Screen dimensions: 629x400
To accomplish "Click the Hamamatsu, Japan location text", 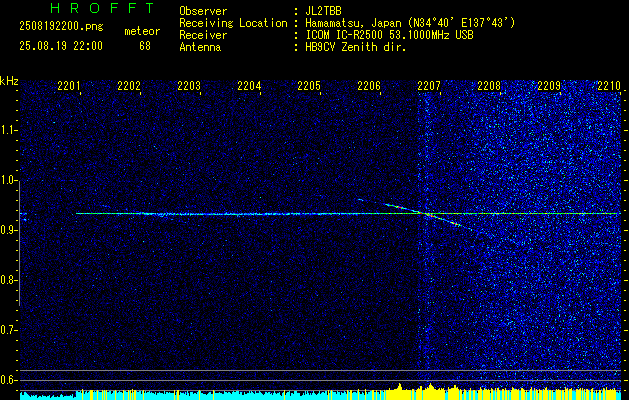I will (x=410, y=24).
